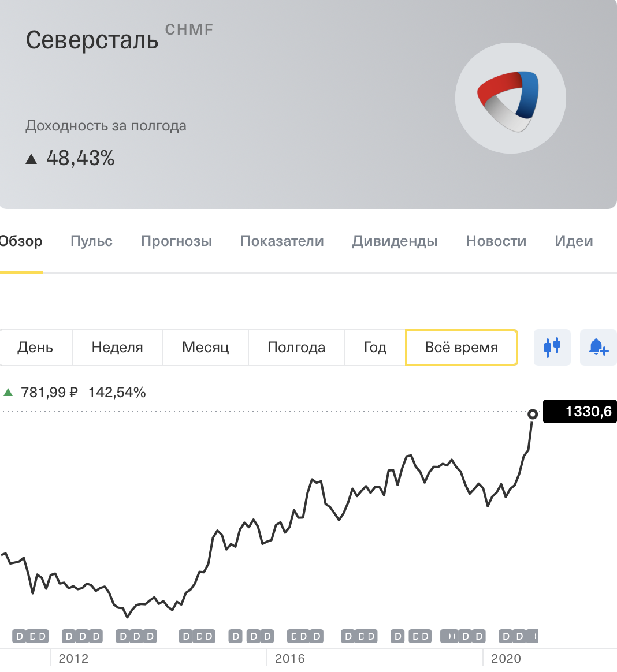Viewport: 617px width, 672px height.
Task: Select the Год time range
Action: pos(375,347)
